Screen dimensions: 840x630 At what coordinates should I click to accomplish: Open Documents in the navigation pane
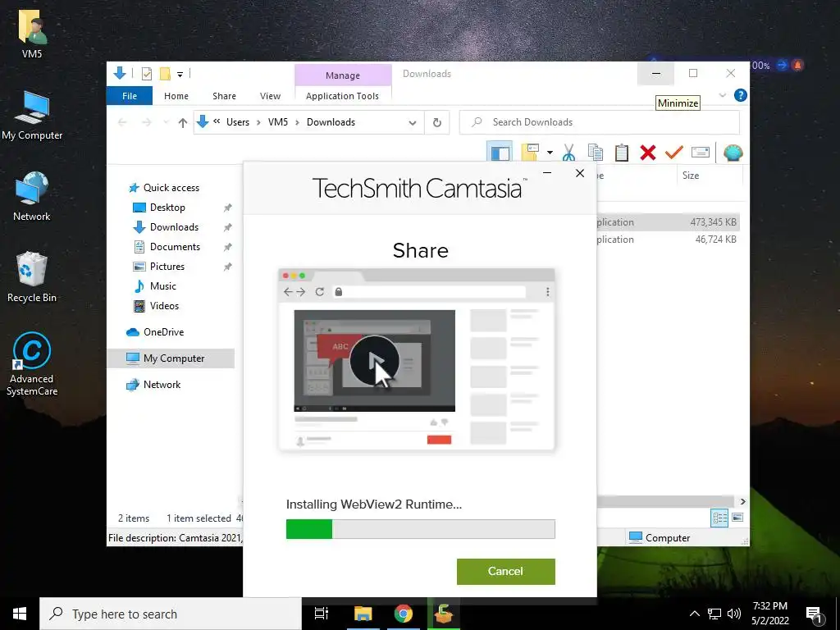(x=175, y=247)
